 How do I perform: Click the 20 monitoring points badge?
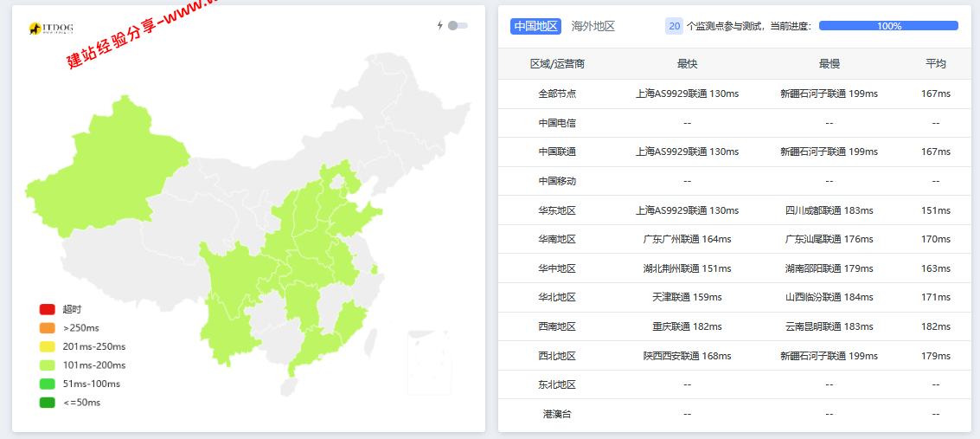tap(675, 26)
